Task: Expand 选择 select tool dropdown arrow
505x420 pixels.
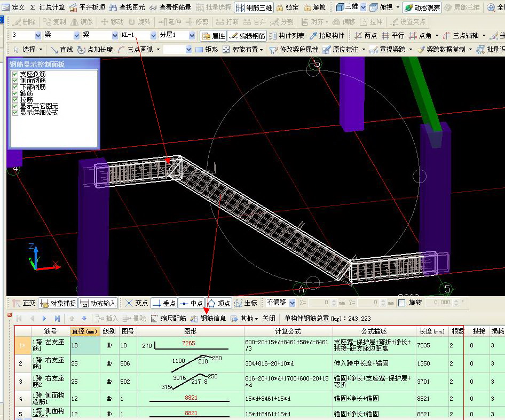Action: [41, 50]
